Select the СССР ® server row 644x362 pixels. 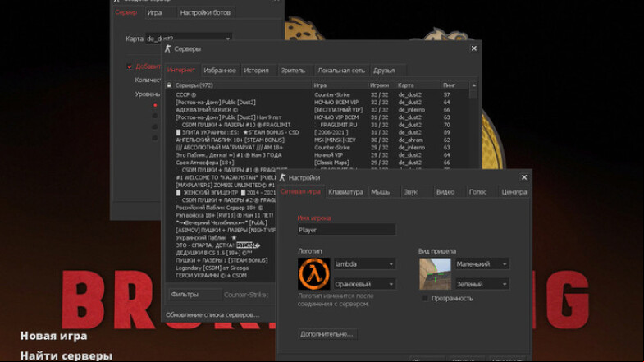pos(317,94)
